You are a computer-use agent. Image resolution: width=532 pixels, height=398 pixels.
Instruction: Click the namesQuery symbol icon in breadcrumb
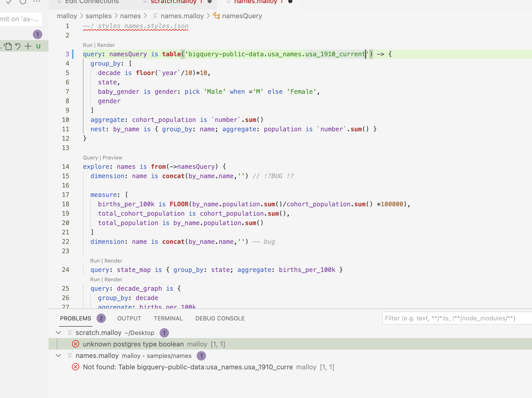[216, 16]
